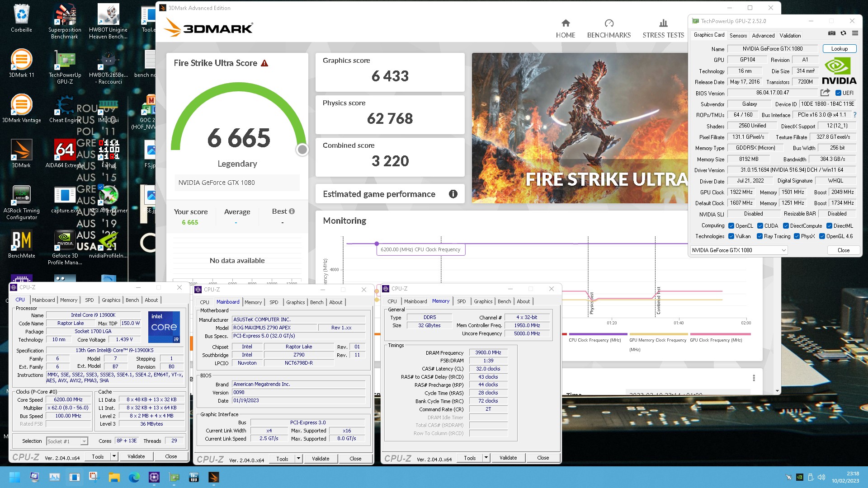Switch to 3DMark from the taskbar icon
Image resolution: width=868 pixels, height=488 pixels.
coord(214,477)
